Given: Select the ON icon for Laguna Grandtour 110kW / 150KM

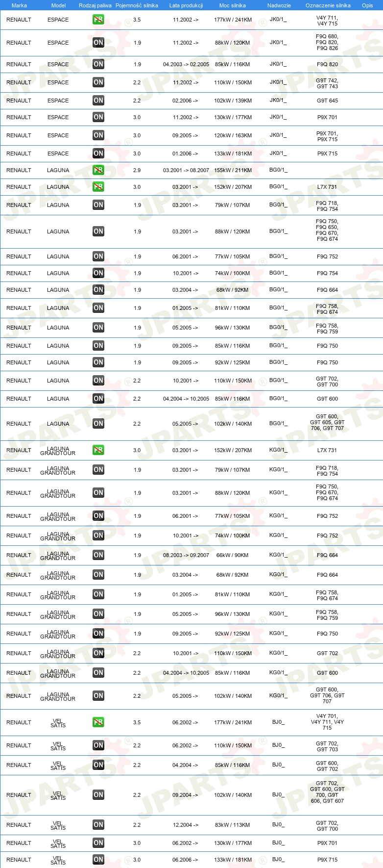Looking at the screenshot, I should coord(98,653).
